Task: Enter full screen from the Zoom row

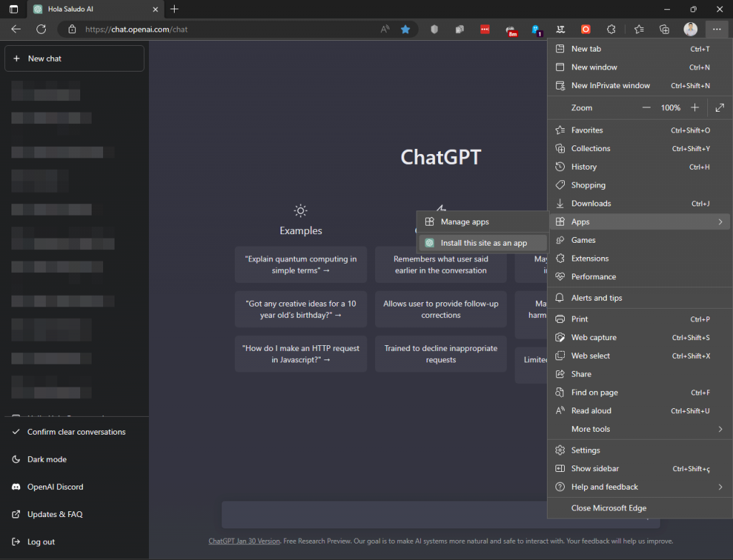Action: pyautogui.click(x=720, y=107)
